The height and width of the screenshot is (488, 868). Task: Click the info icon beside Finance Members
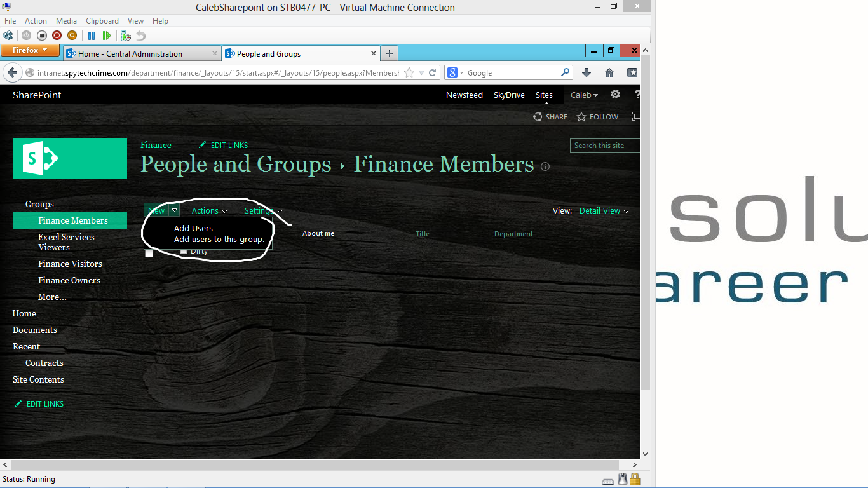[x=545, y=166]
